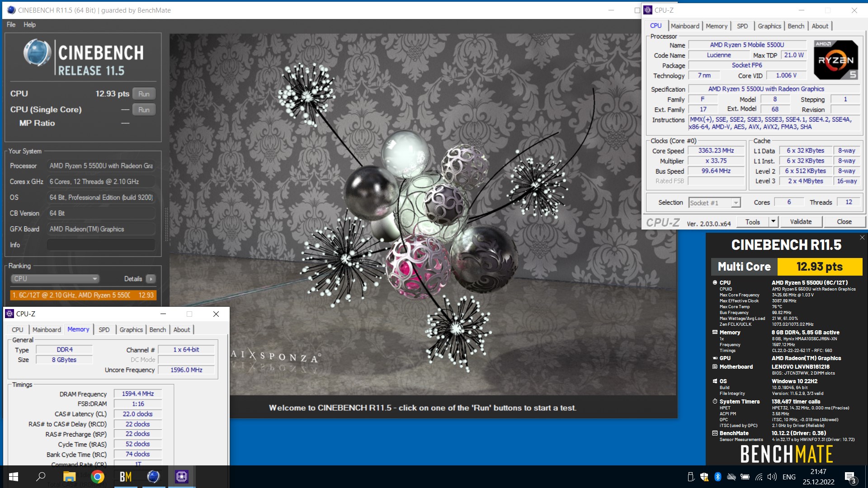The width and height of the screenshot is (868, 488).
Task: Click the Validate button in CPU-Z
Action: click(801, 222)
